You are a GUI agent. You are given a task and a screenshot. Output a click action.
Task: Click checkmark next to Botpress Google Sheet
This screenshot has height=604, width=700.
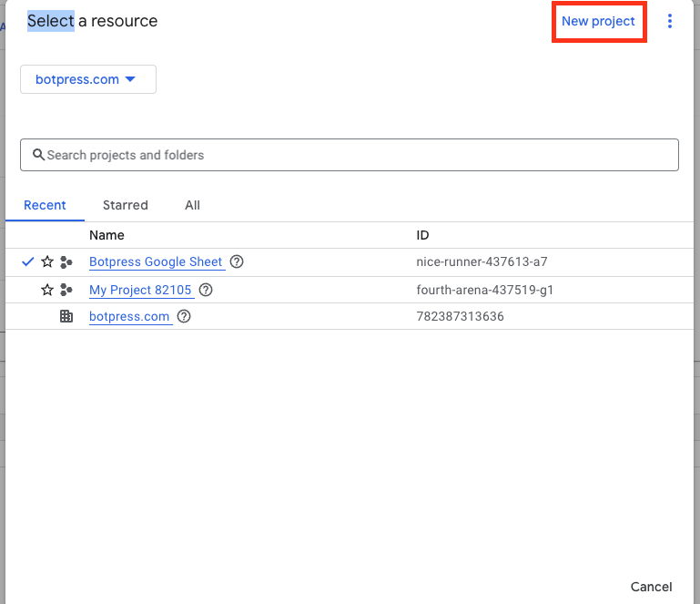click(27, 261)
